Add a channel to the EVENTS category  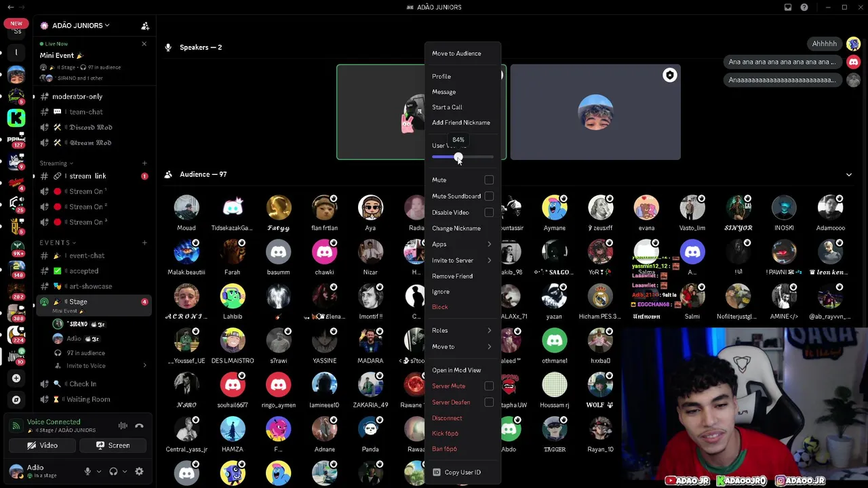point(144,243)
